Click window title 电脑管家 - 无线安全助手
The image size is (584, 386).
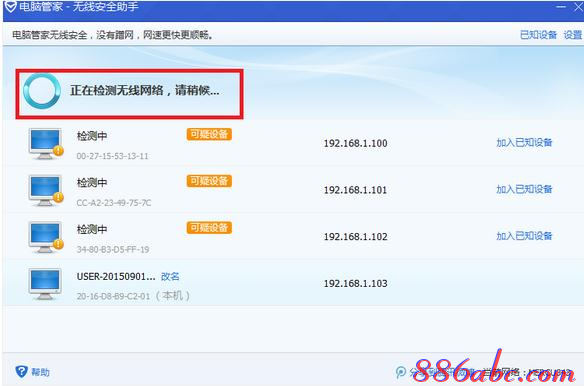[x=79, y=6]
